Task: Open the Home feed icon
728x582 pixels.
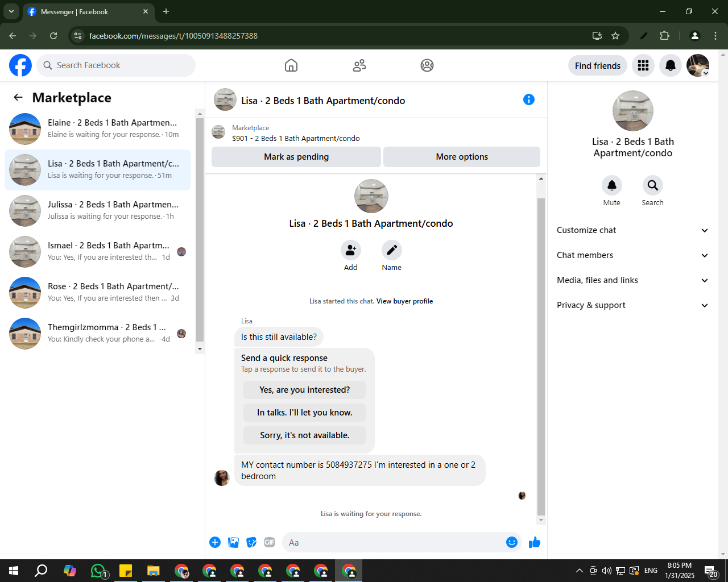Action: 291,65
